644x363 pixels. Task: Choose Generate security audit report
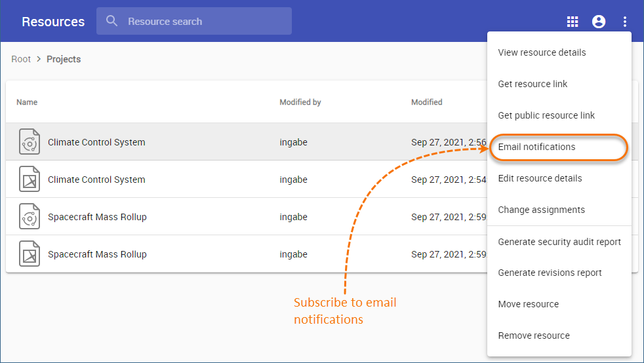click(559, 242)
